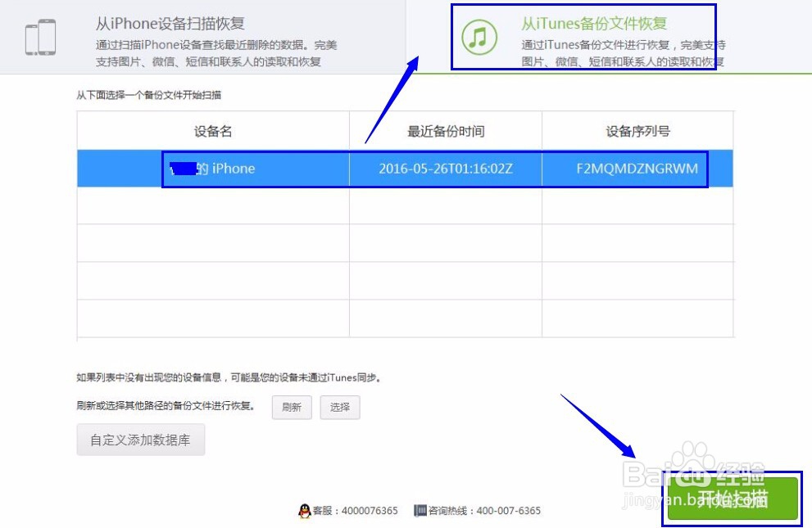Start scan with 开始扫描 button
The image size is (812, 528).
pyautogui.click(x=733, y=499)
